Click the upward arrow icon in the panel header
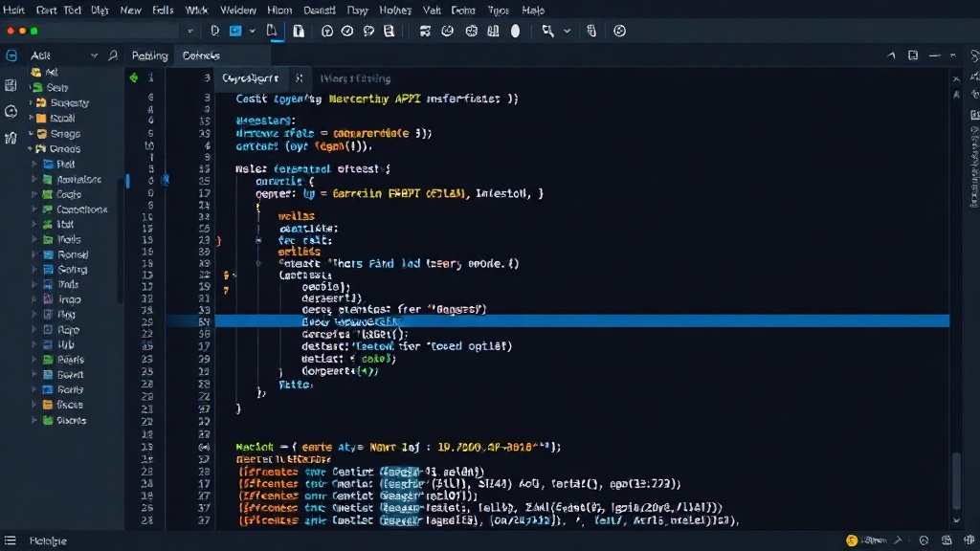 [891, 55]
